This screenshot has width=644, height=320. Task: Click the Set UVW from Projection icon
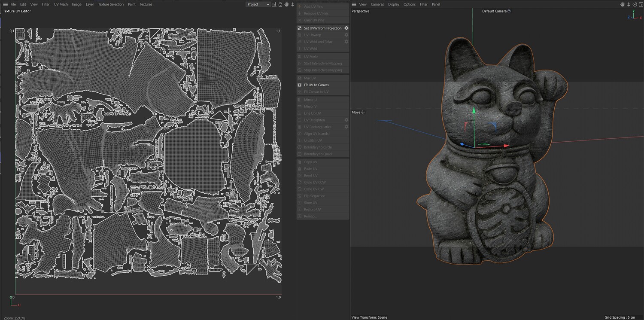click(x=300, y=28)
